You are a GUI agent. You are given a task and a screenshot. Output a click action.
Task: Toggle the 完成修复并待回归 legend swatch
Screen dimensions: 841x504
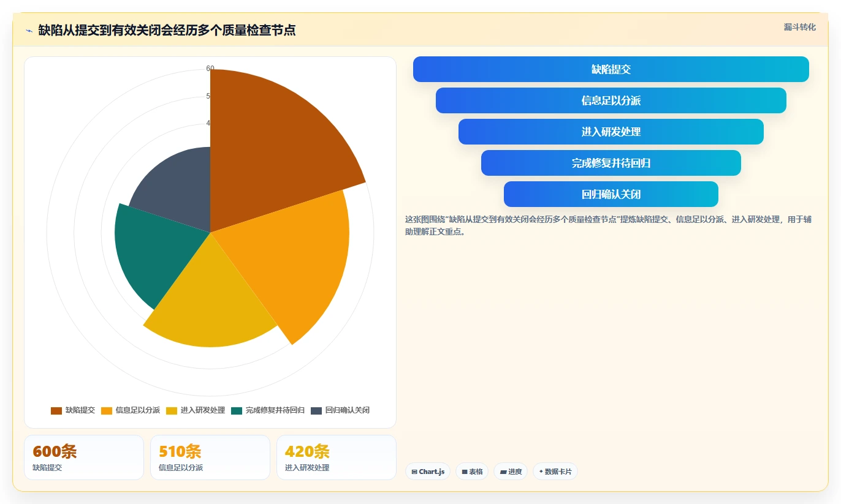[x=237, y=410]
